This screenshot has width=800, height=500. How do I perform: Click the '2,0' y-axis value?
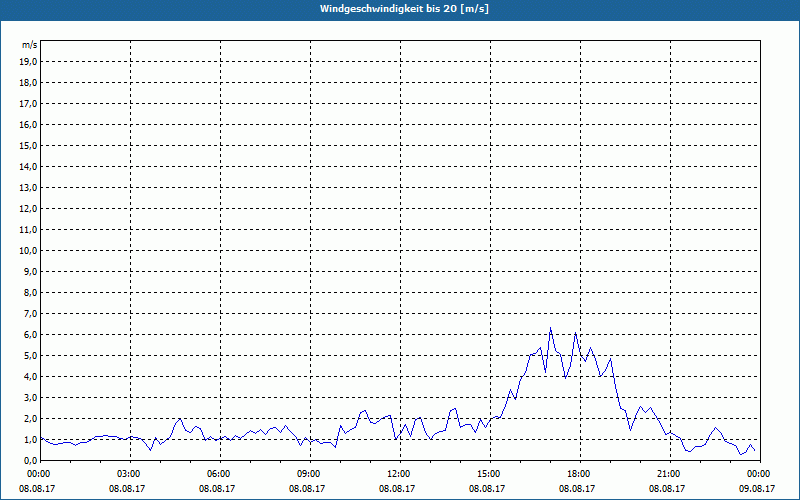point(30,418)
